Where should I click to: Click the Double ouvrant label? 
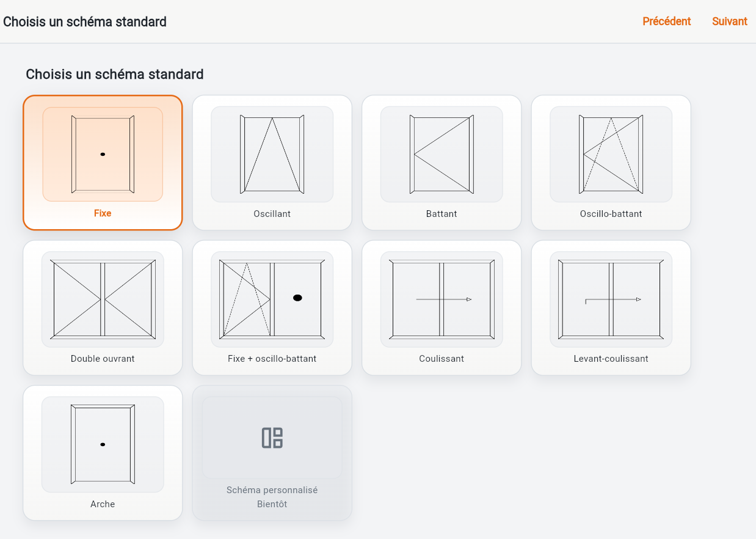(103, 359)
